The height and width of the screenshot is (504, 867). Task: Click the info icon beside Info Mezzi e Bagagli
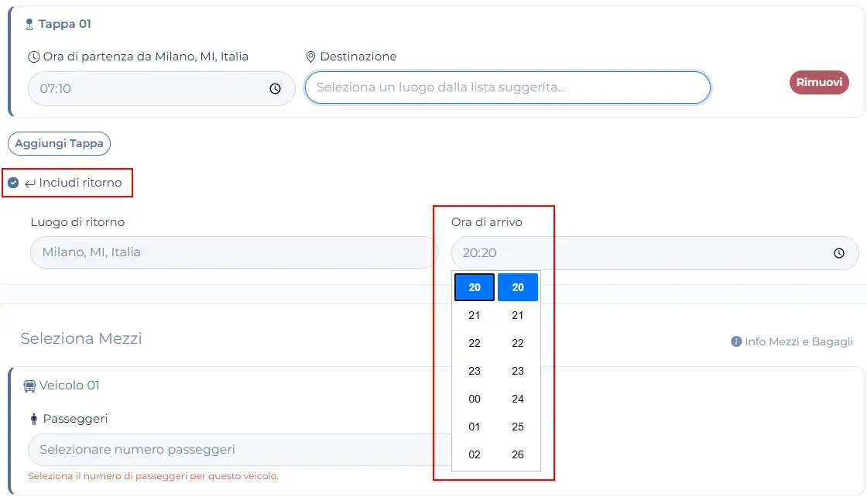pos(736,341)
